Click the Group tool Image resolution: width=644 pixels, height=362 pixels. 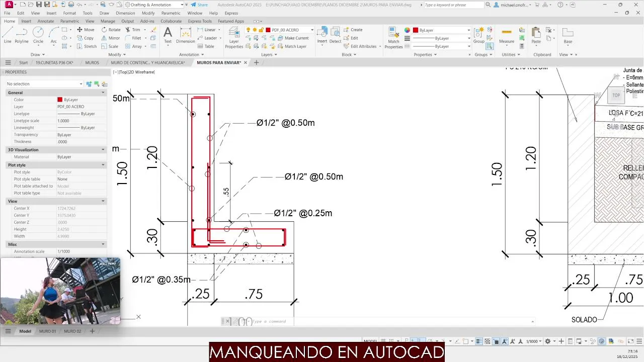click(479, 35)
